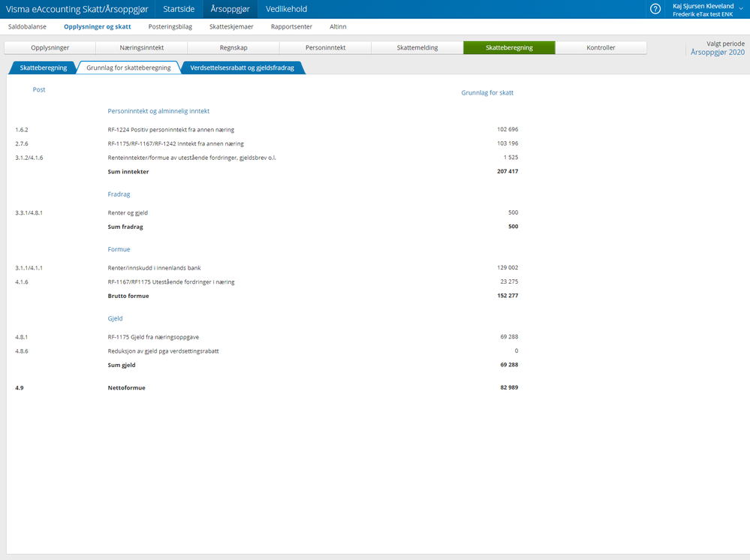Viewport: 750px width, 560px height.
Task: Click Reduksjon av gjeld pga verdsettingsrabatt row
Action: click(163, 351)
